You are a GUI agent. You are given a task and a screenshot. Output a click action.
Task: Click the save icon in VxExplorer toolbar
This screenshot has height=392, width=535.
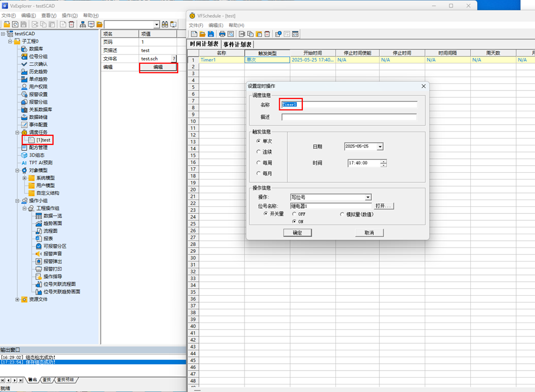click(24, 24)
